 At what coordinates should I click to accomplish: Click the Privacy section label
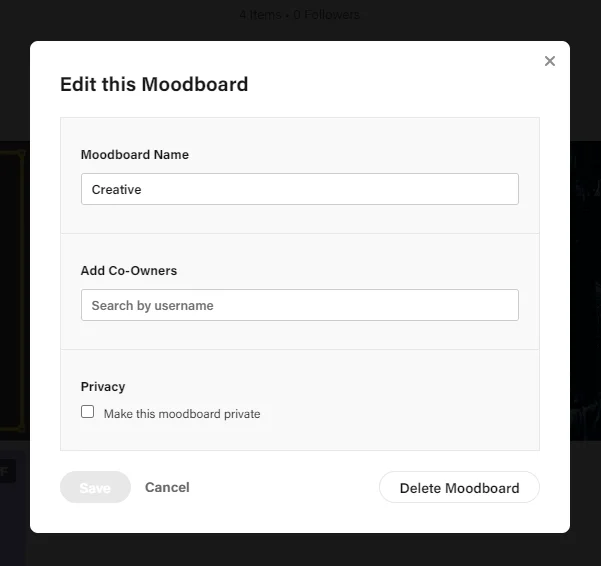coord(103,387)
